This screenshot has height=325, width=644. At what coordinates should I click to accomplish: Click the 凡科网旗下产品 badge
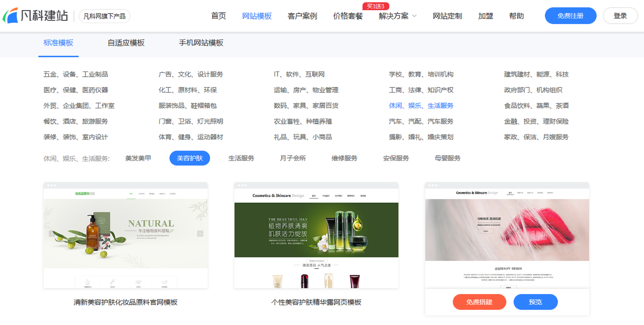[x=104, y=16]
